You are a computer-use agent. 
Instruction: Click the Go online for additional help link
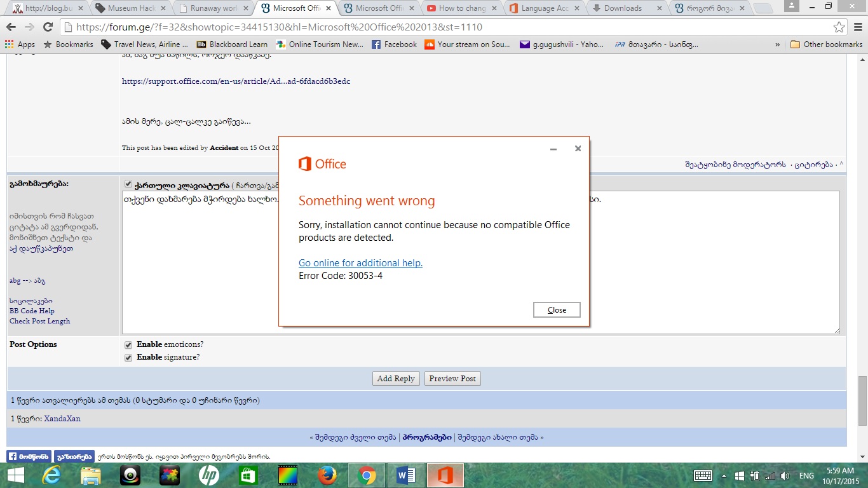(360, 263)
